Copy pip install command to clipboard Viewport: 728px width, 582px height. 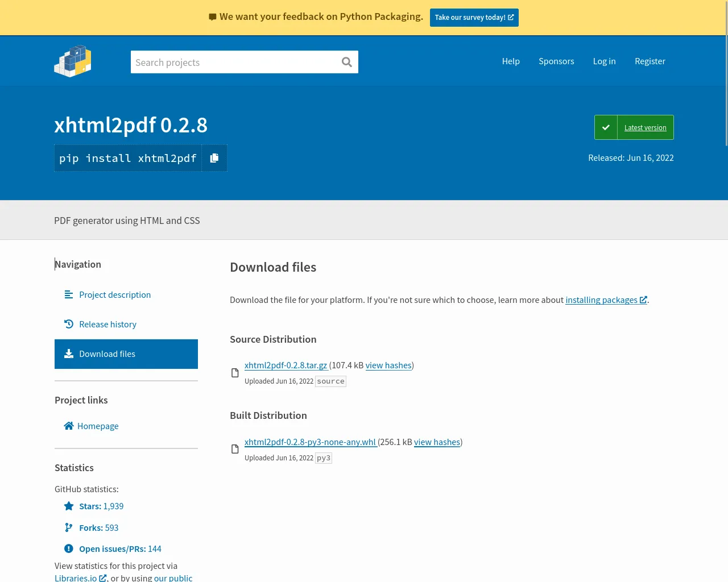point(214,158)
